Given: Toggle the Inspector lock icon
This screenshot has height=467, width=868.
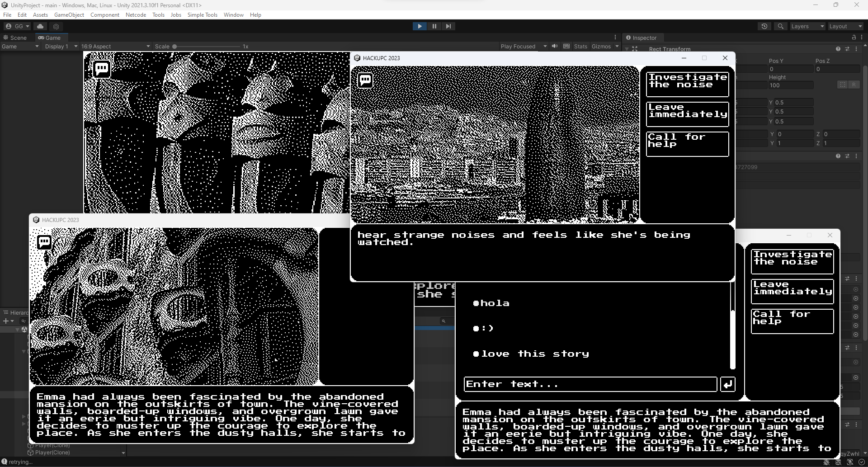Looking at the screenshot, I should (x=854, y=38).
